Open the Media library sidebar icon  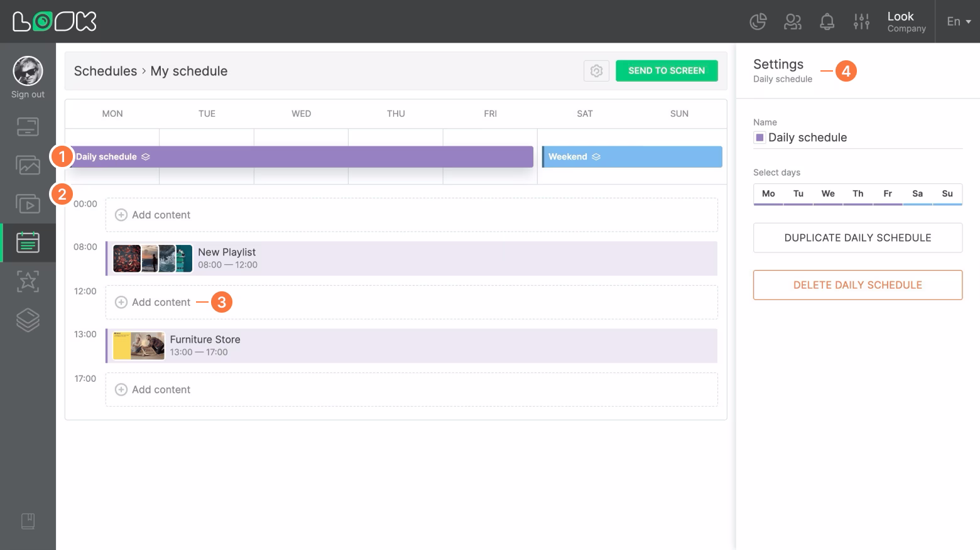(x=28, y=164)
